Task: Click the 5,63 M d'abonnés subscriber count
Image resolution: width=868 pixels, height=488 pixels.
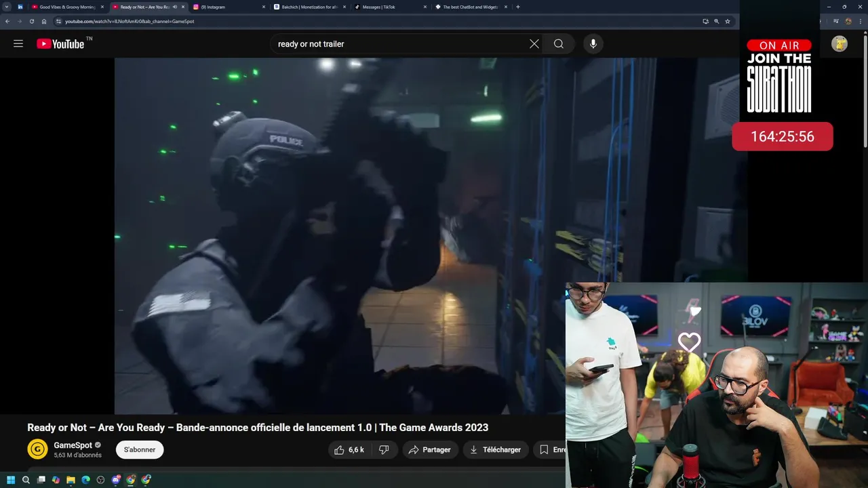Action: pyautogui.click(x=77, y=455)
